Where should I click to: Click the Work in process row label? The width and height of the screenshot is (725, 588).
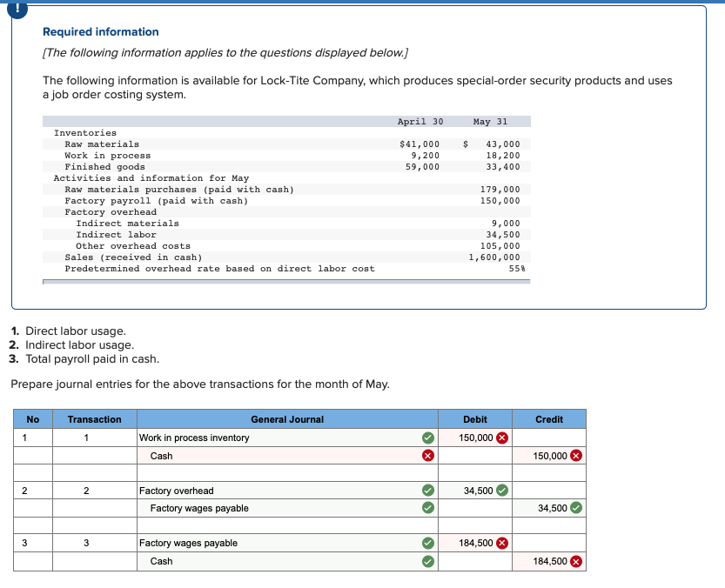108,156
